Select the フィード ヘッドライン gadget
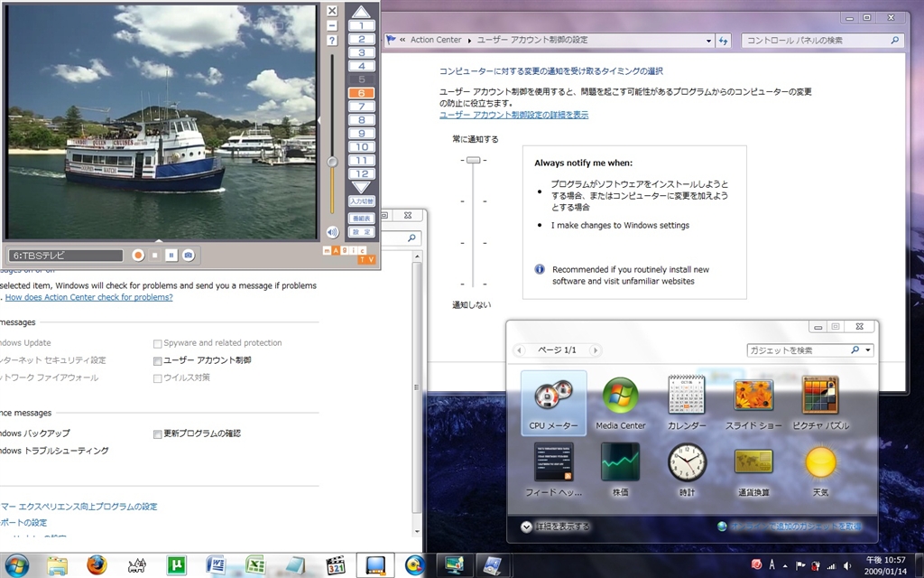Screen dimensions: 924x578 (553, 470)
